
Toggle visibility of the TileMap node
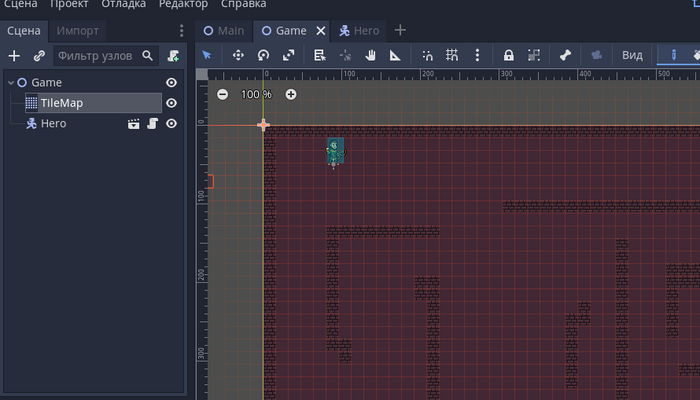click(171, 103)
